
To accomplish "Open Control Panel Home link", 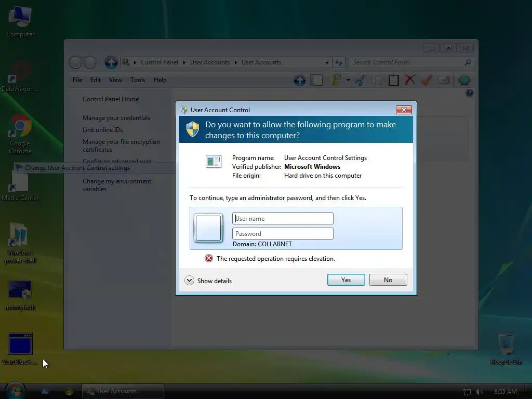I will pyautogui.click(x=111, y=99).
